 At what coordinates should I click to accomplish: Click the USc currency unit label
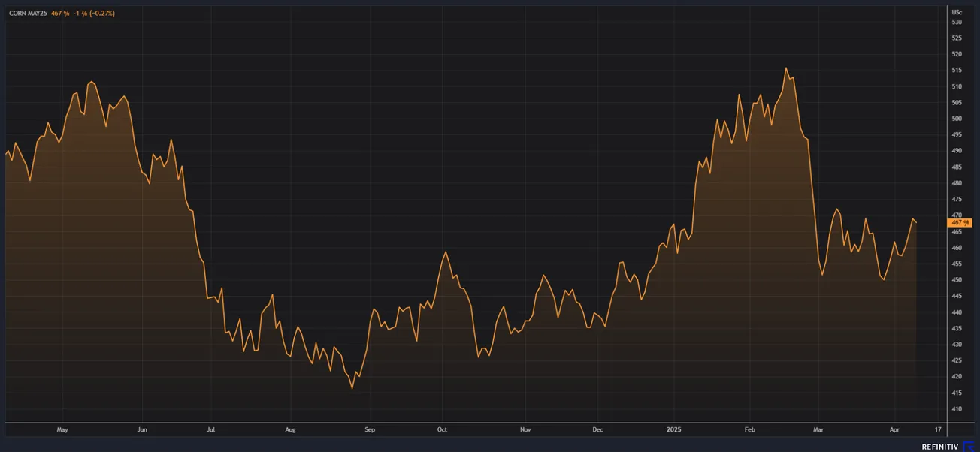click(x=957, y=13)
